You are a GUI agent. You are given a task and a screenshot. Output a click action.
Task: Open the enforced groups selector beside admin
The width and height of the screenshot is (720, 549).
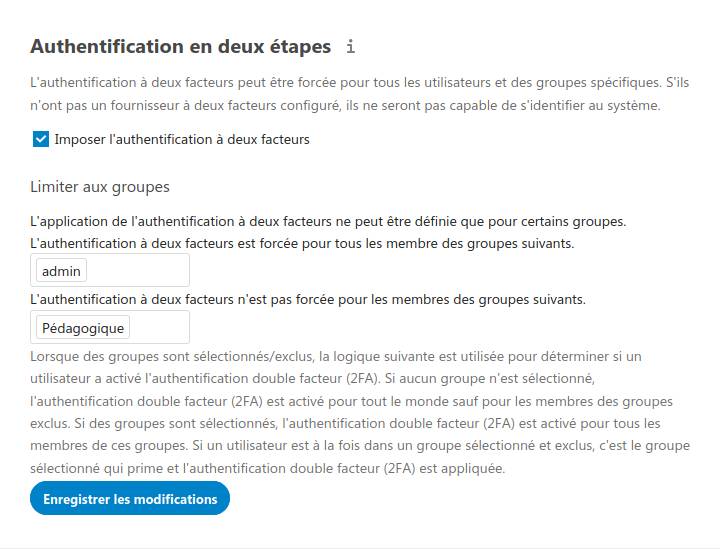tap(138, 270)
